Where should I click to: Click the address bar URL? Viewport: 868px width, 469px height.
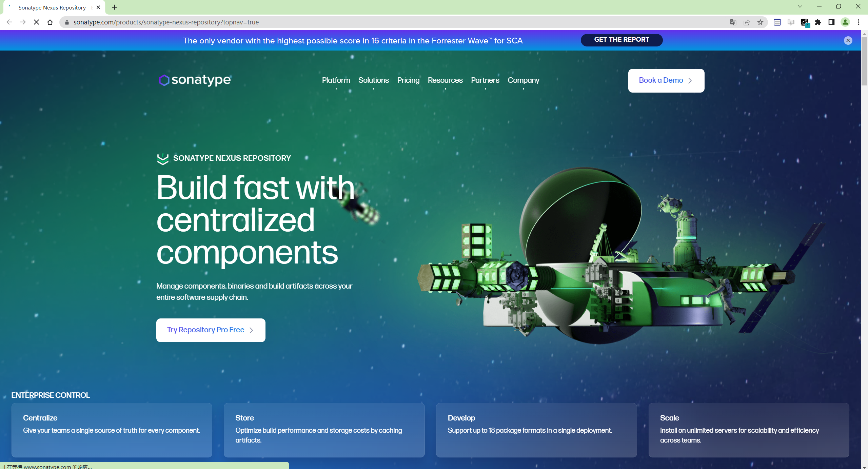tap(166, 22)
